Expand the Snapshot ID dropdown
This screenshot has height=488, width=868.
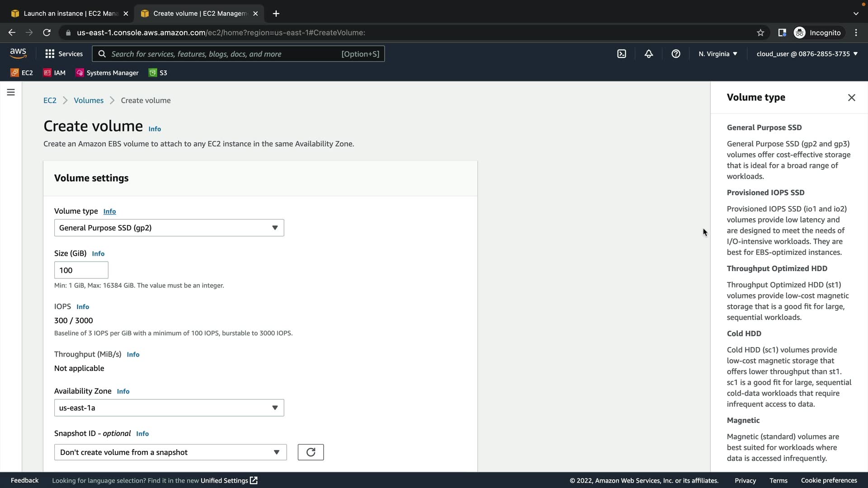(x=170, y=452)
